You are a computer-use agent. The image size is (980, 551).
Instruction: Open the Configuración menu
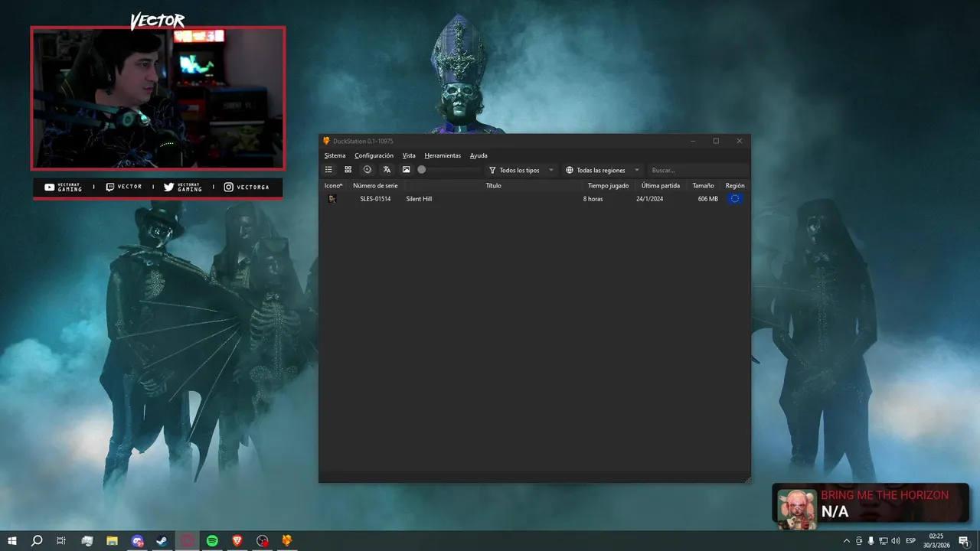coord(374,155)
